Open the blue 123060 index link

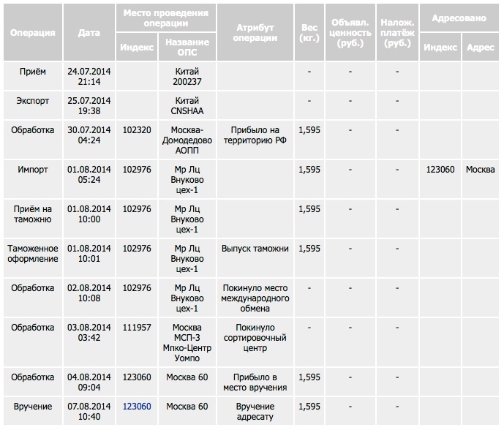(137, 407)
